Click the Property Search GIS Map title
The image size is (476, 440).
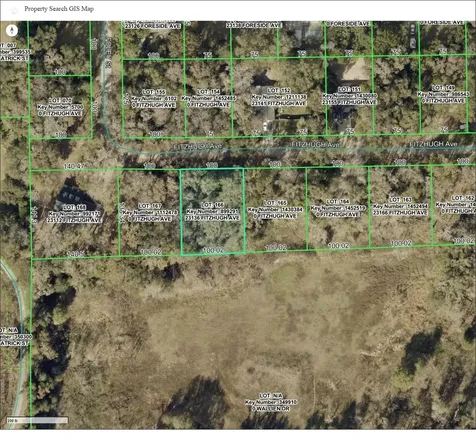pyautogui.click(x=59, y=9)
